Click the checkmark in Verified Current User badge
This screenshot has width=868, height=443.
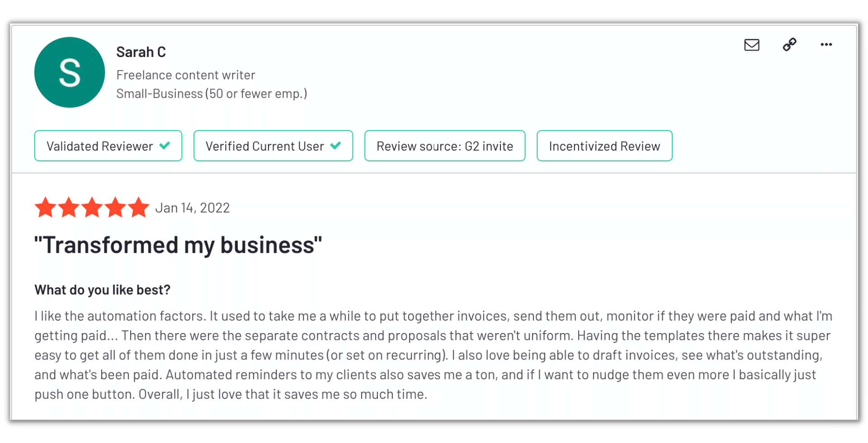(x=335, y=146)
